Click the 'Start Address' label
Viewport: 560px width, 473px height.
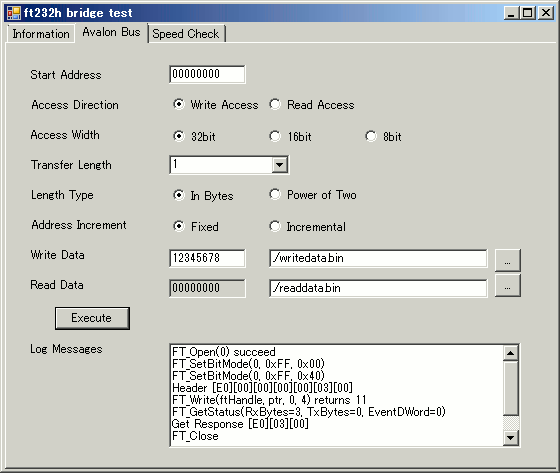coord(66,75)
